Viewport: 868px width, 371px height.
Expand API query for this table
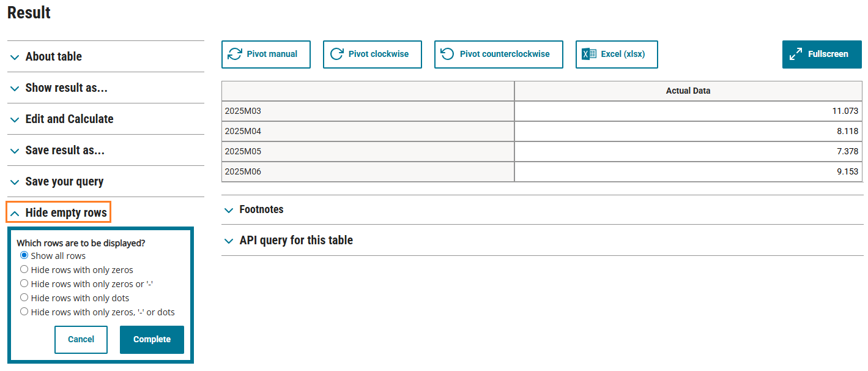tap(296, 240)
